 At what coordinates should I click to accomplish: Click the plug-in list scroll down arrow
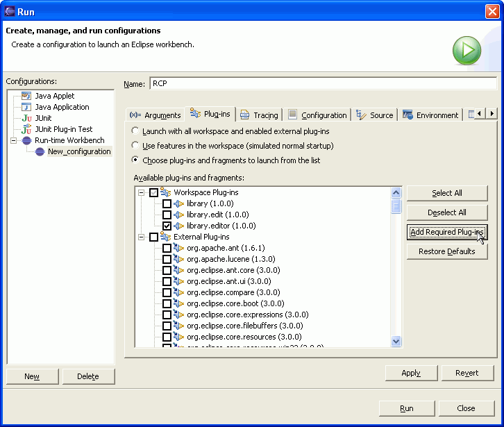(x=396, y=341)
